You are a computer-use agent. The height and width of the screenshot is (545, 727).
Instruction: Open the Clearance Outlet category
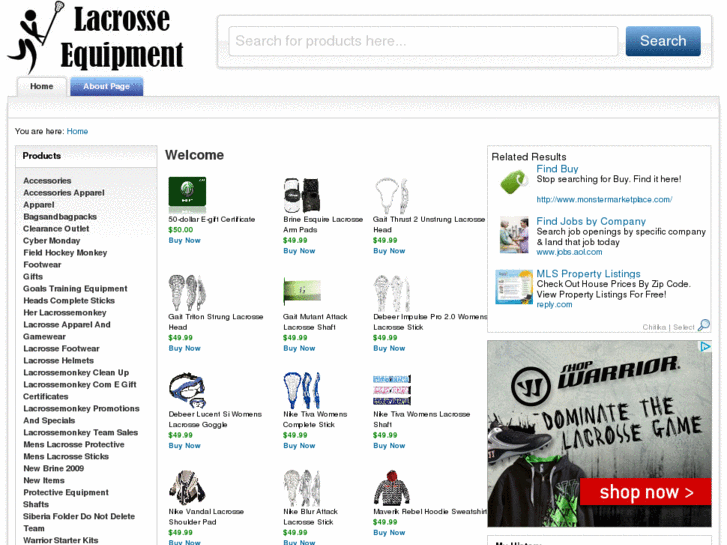(x=56, y=229)
